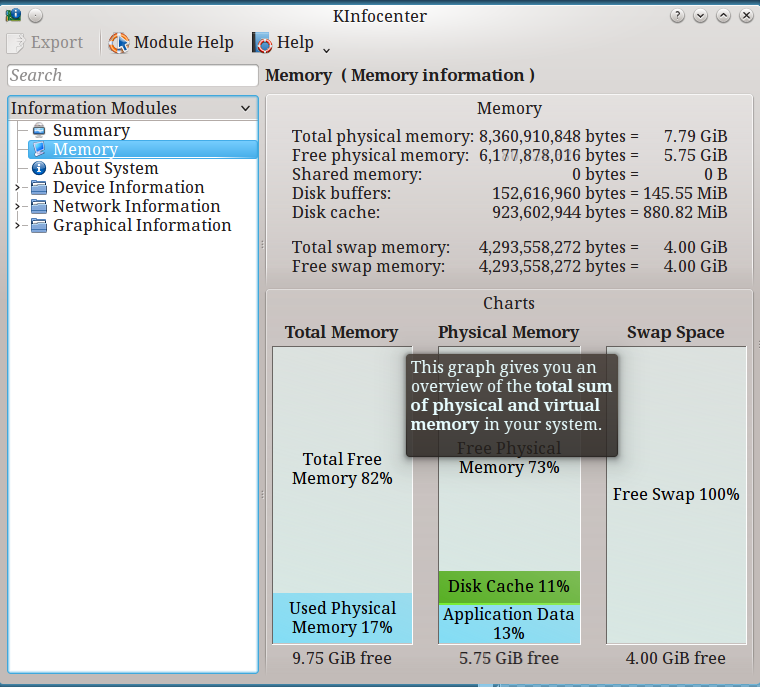
Task: Click the green Disk Cache bar segment
Action: (x=508, y=586)
